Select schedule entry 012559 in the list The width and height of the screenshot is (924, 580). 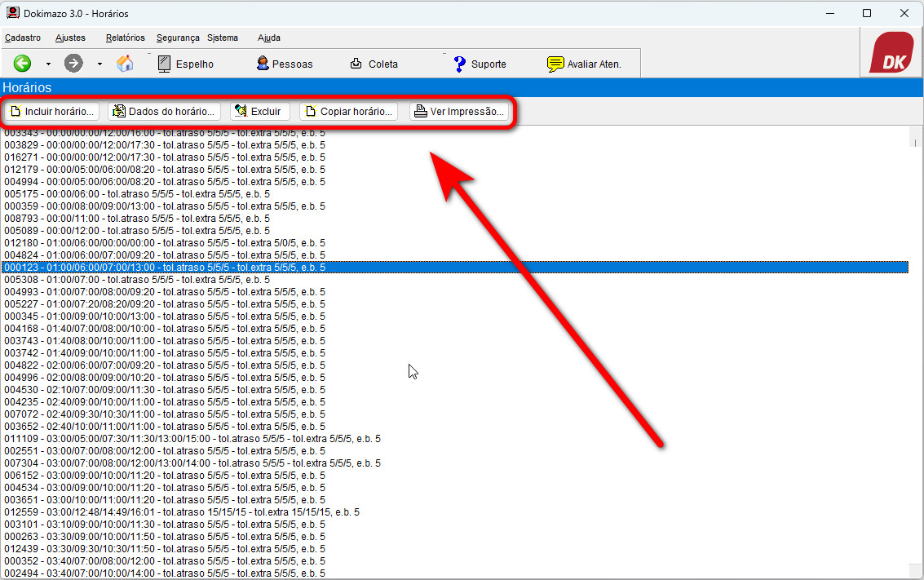[x=182, y=512]
